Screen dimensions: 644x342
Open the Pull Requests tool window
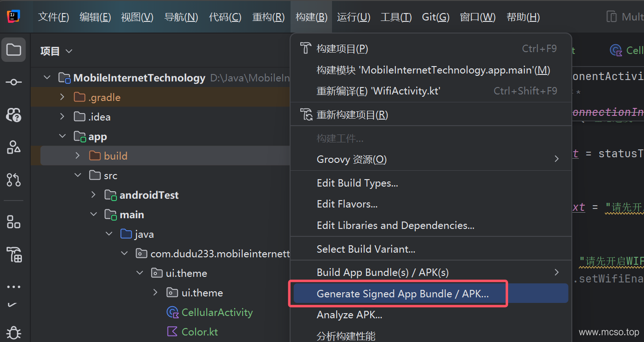[x=14, y=180]
